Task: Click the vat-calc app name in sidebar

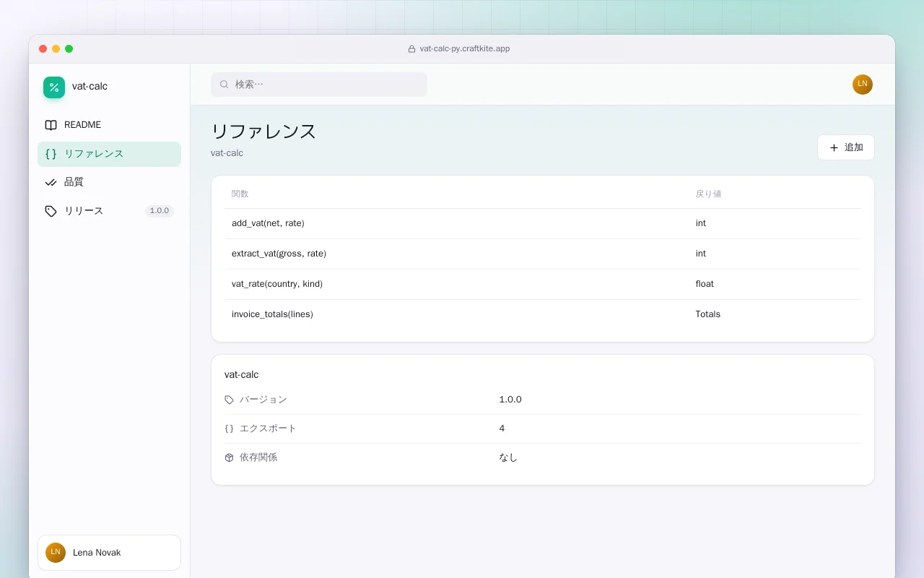Action: (x=90, y=86)
